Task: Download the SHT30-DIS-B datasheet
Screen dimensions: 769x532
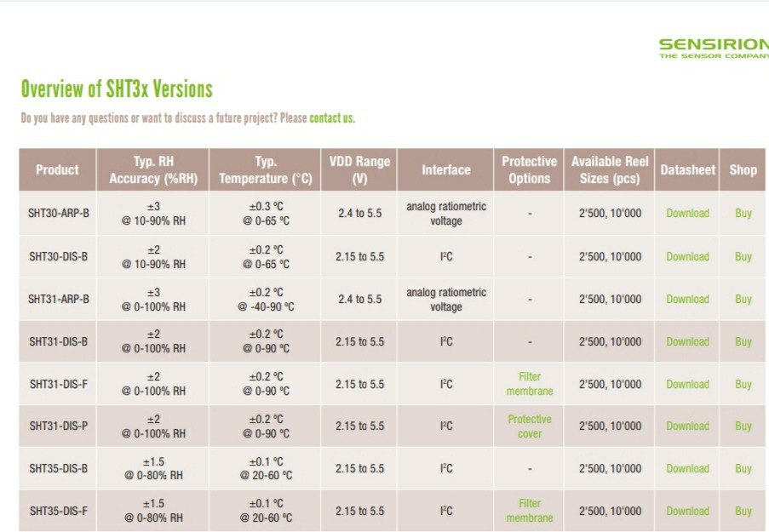Action: pos(687,256)
